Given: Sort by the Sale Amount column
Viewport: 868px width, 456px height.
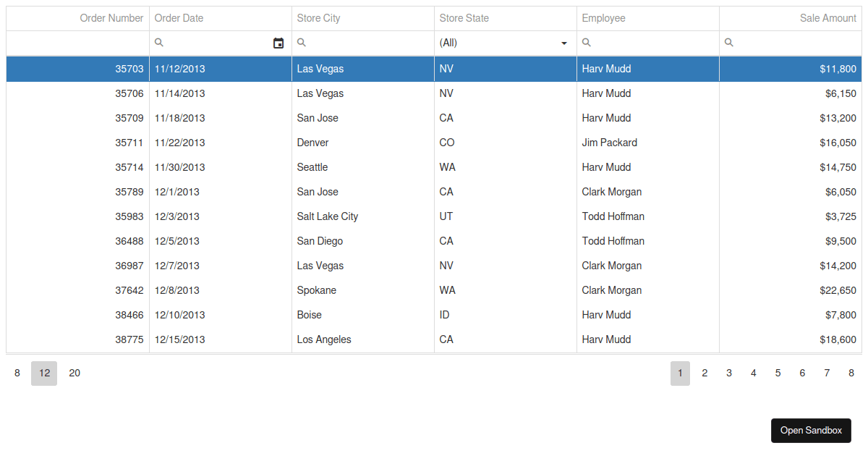Looking at the screenshot, I should click(827, 18).
